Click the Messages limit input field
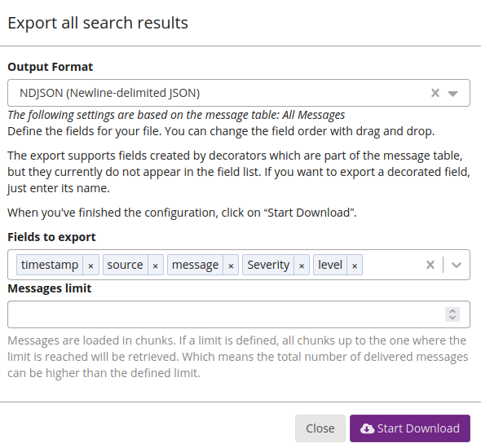 pos(239,314)
